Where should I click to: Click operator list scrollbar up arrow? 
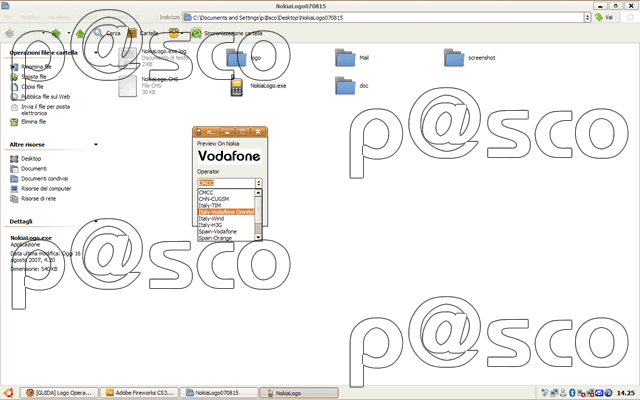pos(258,192)
